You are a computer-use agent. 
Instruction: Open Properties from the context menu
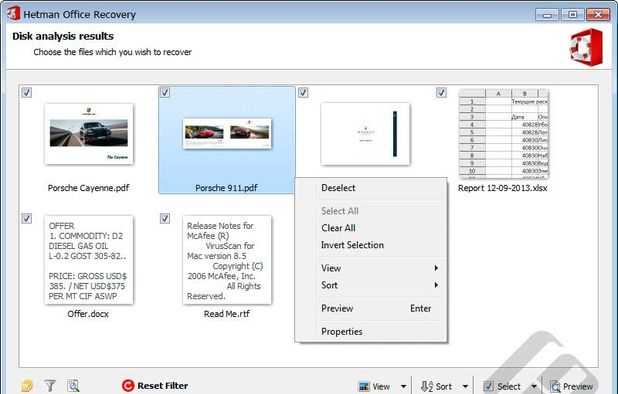371,332
